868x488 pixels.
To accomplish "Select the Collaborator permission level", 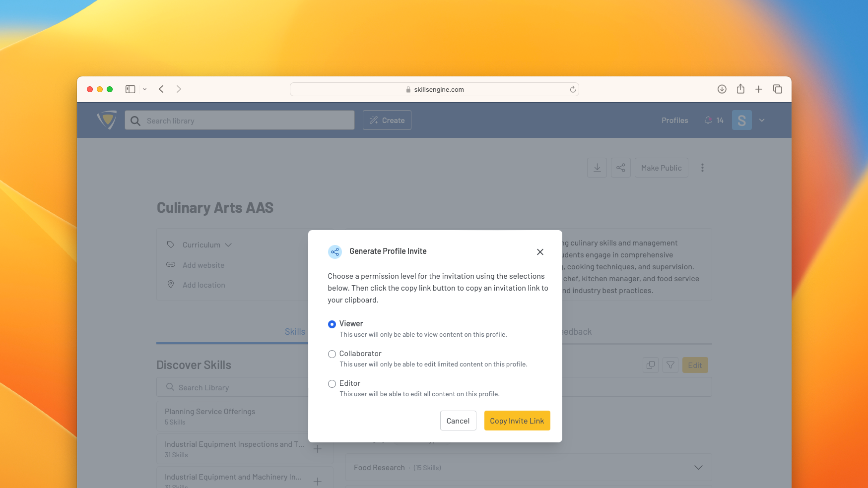I will (x=332, y=354).
